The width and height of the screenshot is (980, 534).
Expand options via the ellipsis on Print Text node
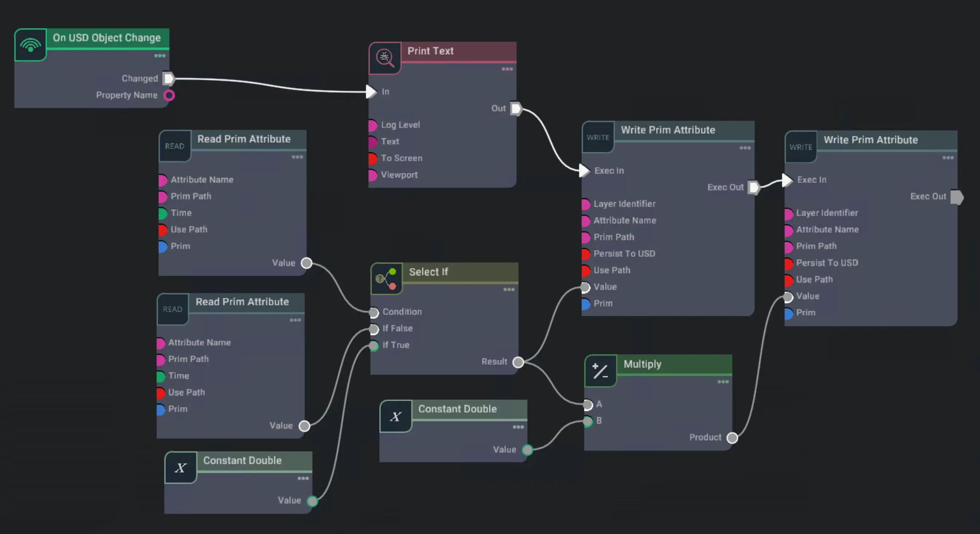click(507, 69)
